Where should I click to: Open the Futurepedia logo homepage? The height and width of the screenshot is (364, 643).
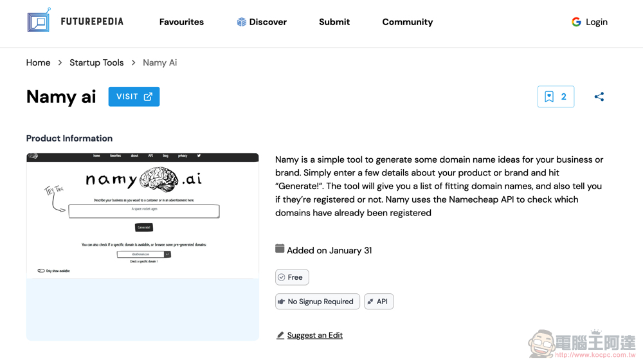click(x=75, y=21)
